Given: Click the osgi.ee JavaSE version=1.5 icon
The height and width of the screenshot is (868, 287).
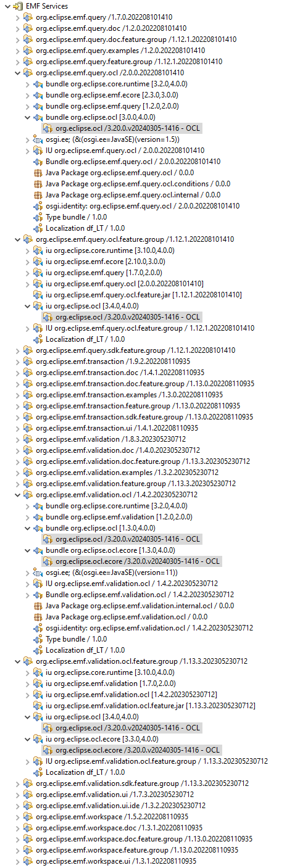Looking at the screenshot, I should pos(38,139).
